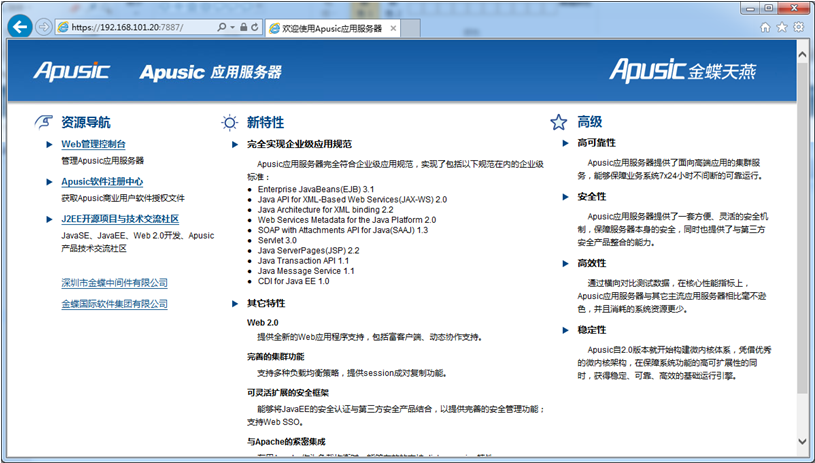Click the 资源导航 section icon
Image resolution: width=815 pixels, height=463 pixels.
tap(44, 122)
